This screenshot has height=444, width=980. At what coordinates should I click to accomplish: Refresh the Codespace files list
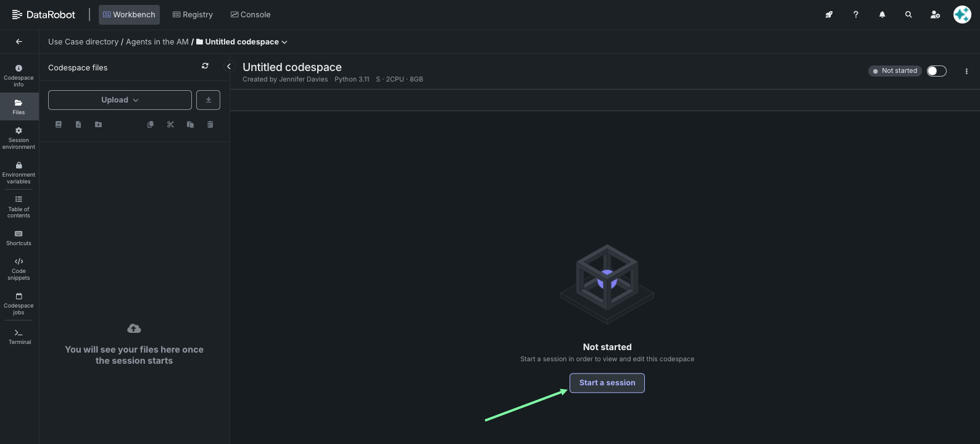click(205, 66)
